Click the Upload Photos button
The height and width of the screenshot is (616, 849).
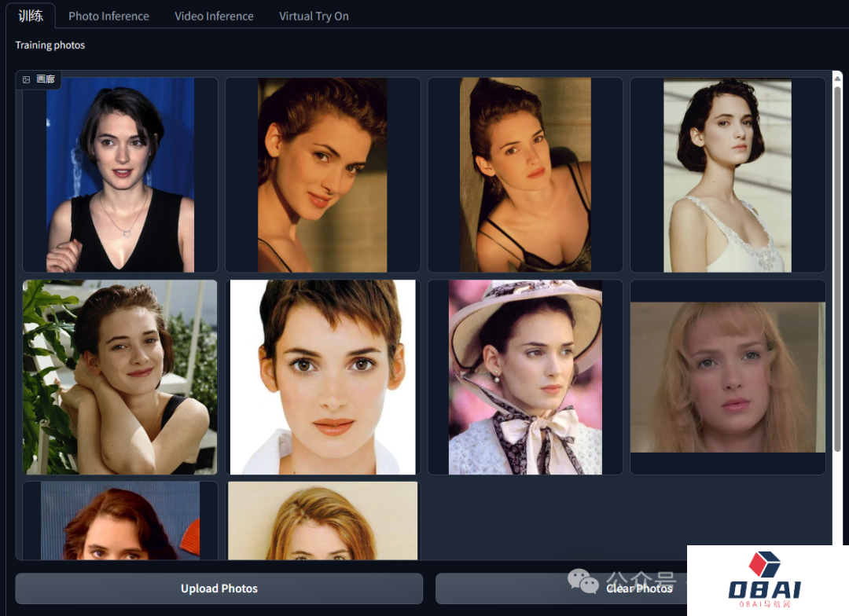click(x=219, y=588)
